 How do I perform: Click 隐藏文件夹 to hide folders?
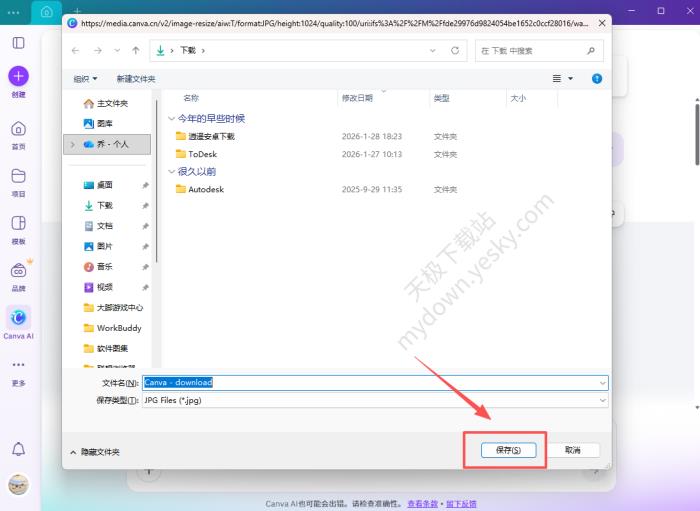[95, 452]
